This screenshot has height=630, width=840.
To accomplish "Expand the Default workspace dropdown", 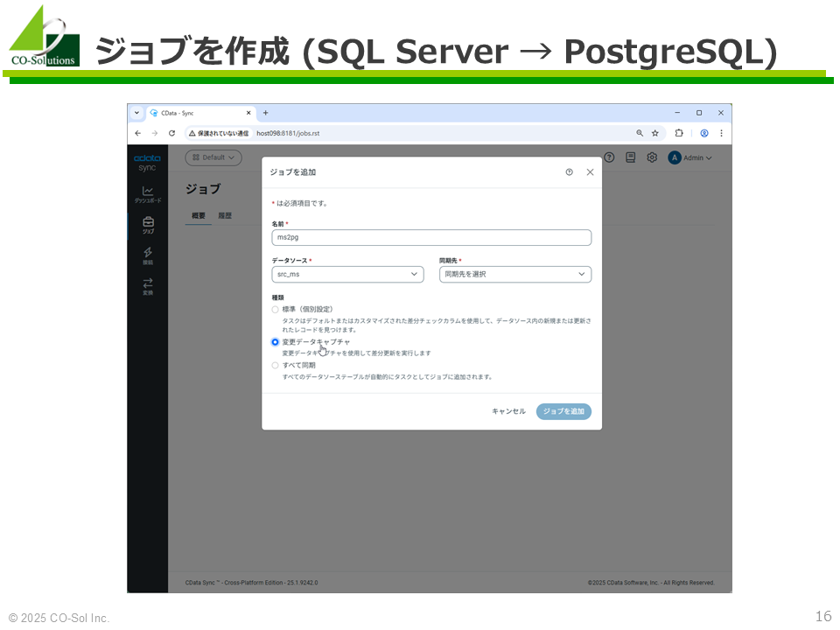I will coord(213,157).
